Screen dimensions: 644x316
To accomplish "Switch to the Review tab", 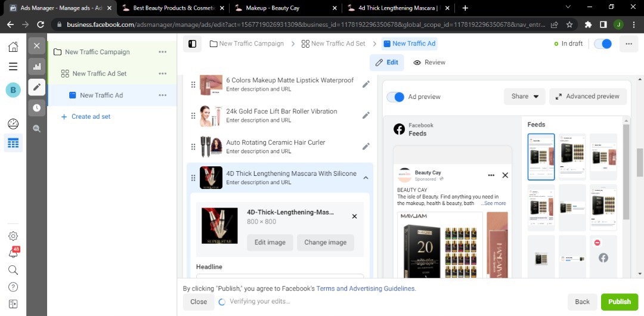I will pyautogui.click(x=429, y=63).
